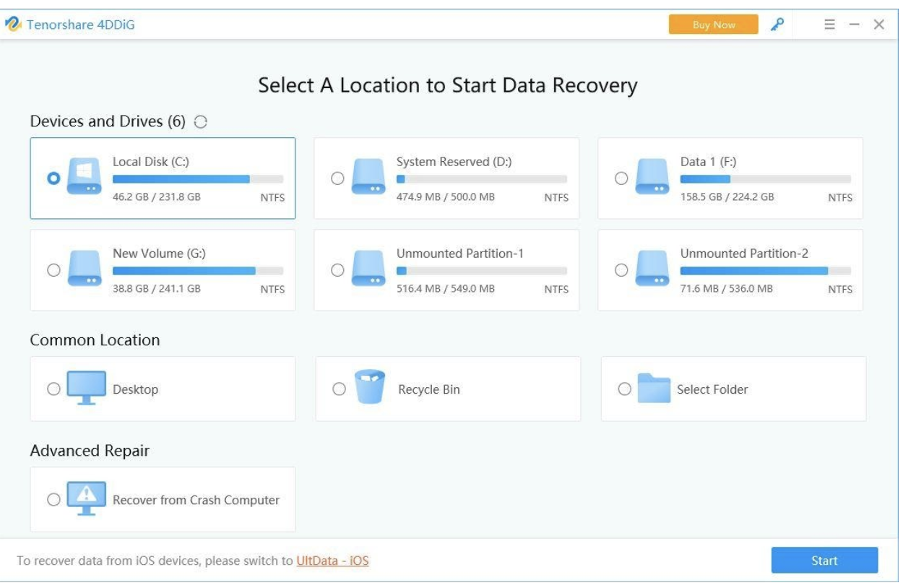This screenshot has width=903, height=588.
Task: Click the NTFS tag on Data 1 (F:)
Action: click(840, 198)
